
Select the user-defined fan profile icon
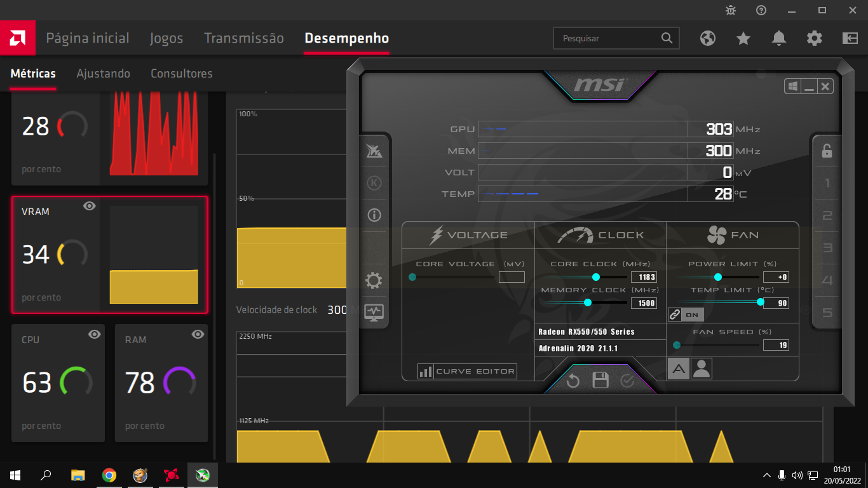coord(702,369)
